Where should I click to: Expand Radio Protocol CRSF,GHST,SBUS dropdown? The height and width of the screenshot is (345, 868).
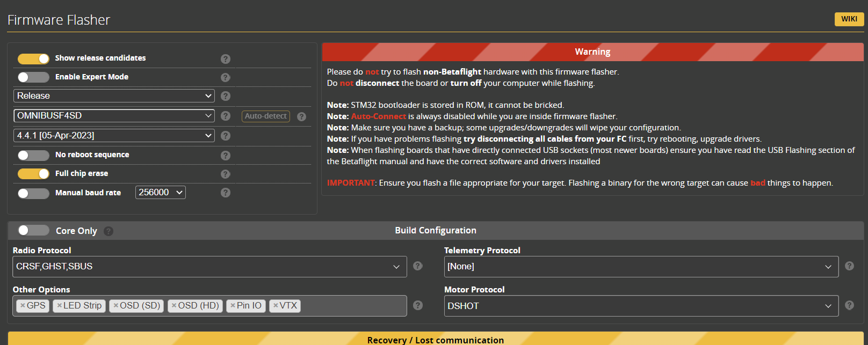click(x=209, y=267)
